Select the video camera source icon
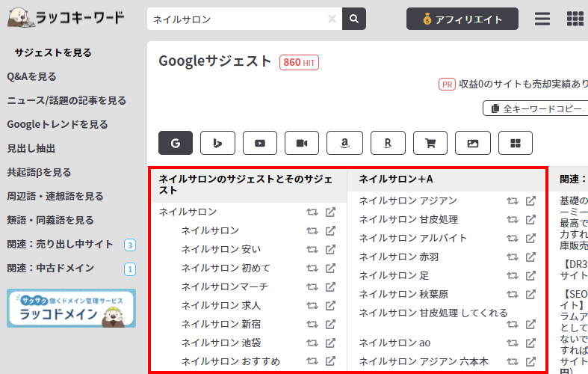This screenshot has width=588, height=374. coord(302,143)
